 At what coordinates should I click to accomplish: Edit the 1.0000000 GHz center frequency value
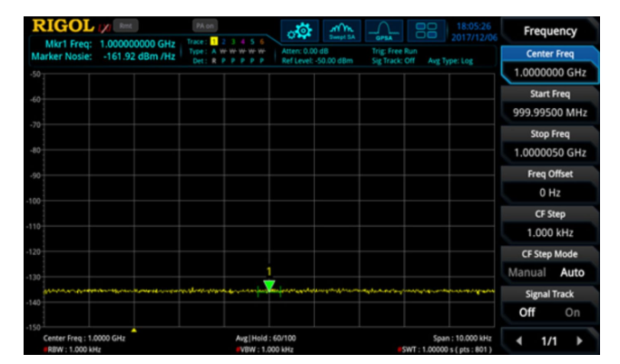coord(550,73)
